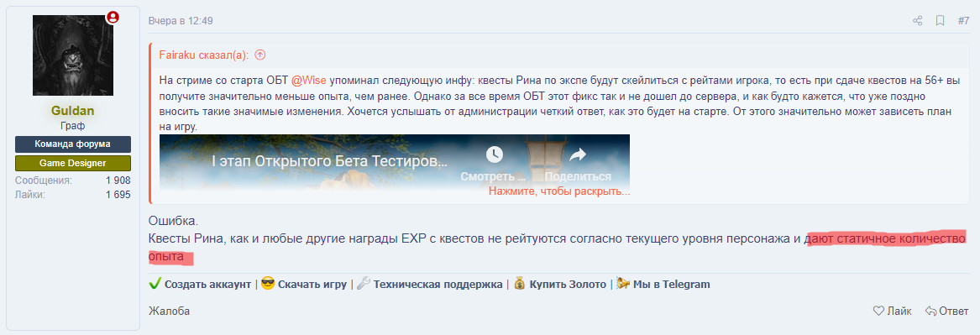This screenshot has width=980, height=335.
Task: Click the Граф user title text
Action: [72, 126]
